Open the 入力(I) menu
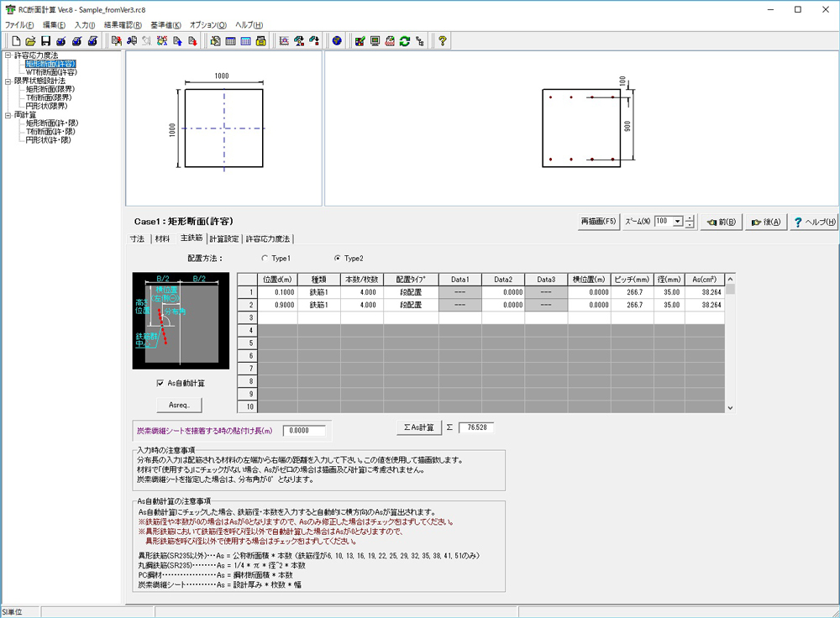Screen dimensions: 840x618 point(85,25)
